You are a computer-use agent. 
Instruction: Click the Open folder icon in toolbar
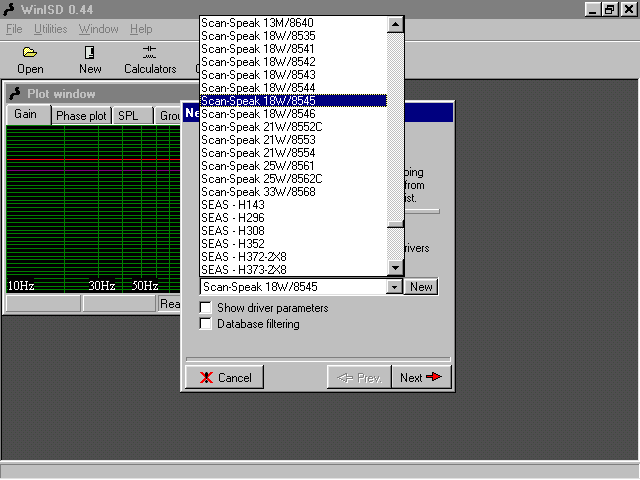point(30,52)
